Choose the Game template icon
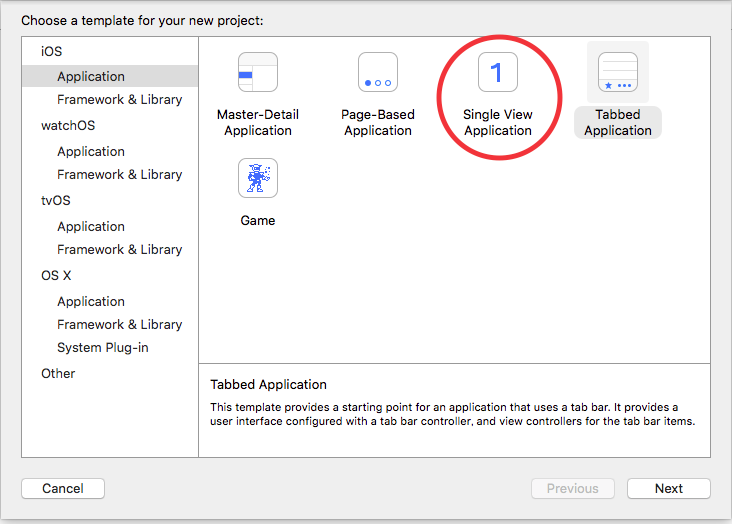 tap(258, 178)
